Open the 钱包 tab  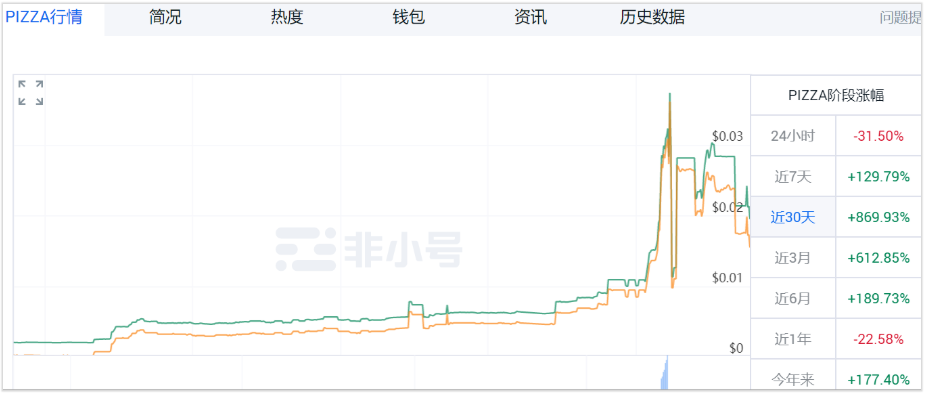[x=409, y=17]
